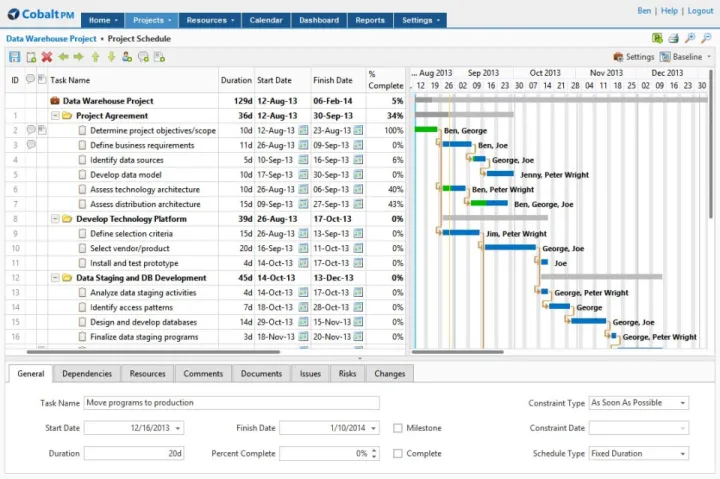Click the assign resource person icon

click(127, 57)
